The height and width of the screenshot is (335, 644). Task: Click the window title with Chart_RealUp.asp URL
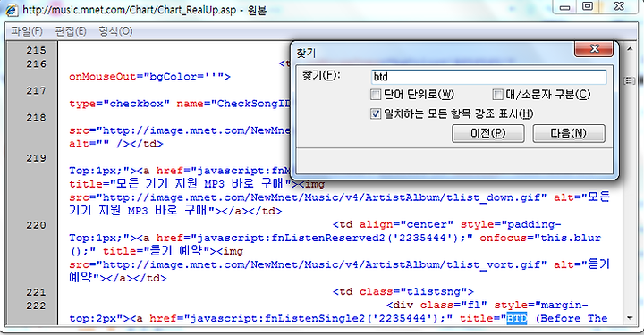tap(145, 10)
